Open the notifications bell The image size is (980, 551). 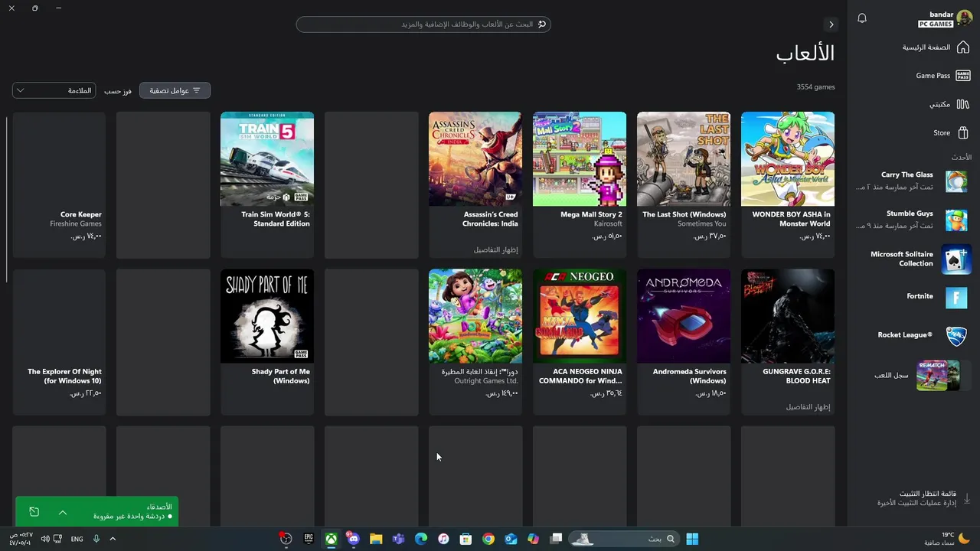click(x=862, y=18)
